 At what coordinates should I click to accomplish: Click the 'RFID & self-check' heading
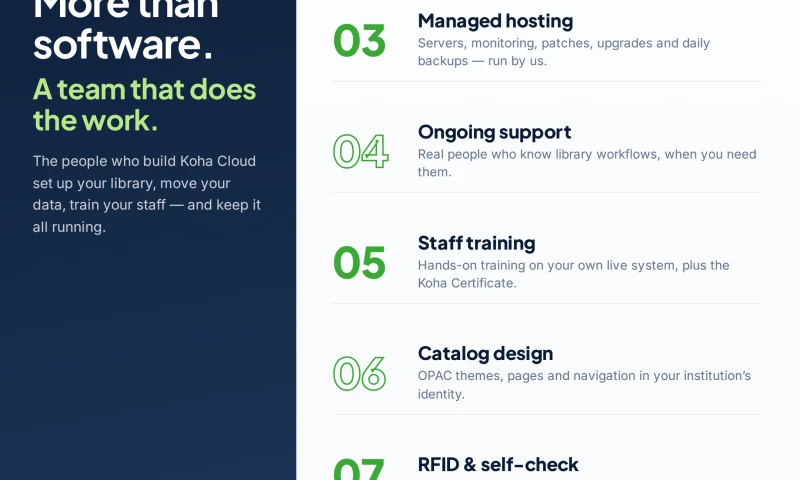pyautogui.click(x=498, y=465)
